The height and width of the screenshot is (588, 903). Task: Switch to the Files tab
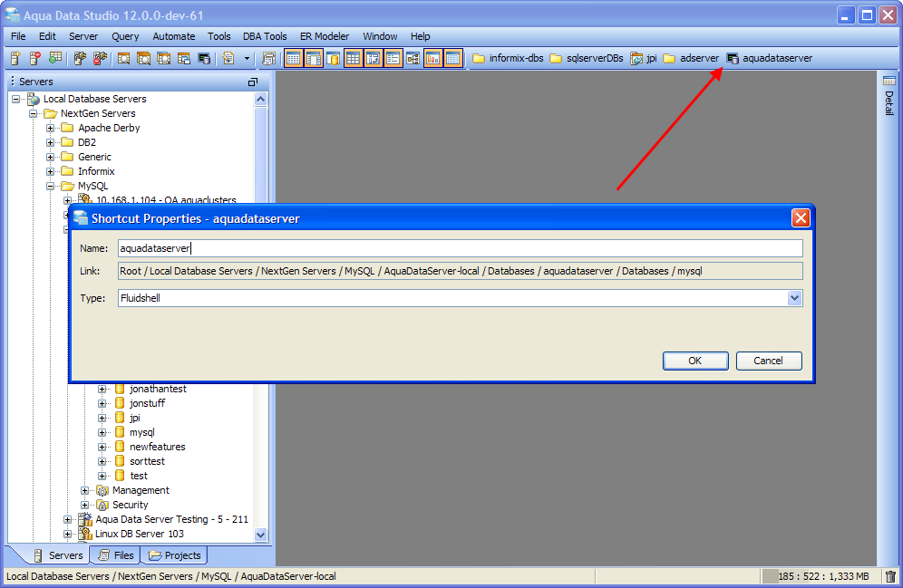pyautogui.click(x=118, y=555)
